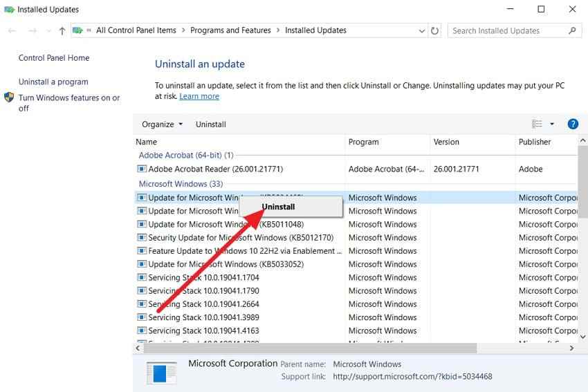Screen dimensions: 588x392
Task: Collapse the Microsoft Windows (33) group
Action: tap(181, 184)
